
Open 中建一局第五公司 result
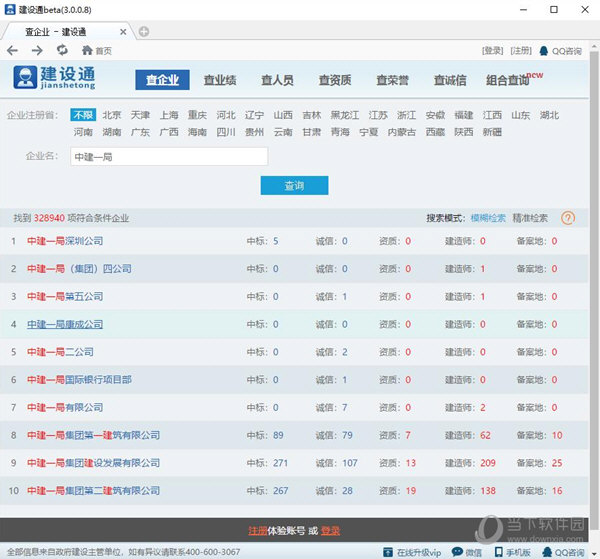(65, 297)
